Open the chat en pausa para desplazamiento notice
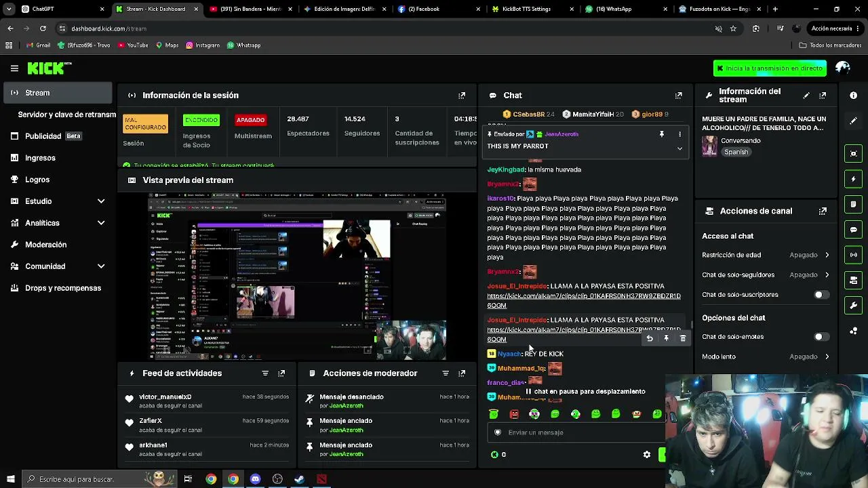868x488 pixels. (586, 392)
